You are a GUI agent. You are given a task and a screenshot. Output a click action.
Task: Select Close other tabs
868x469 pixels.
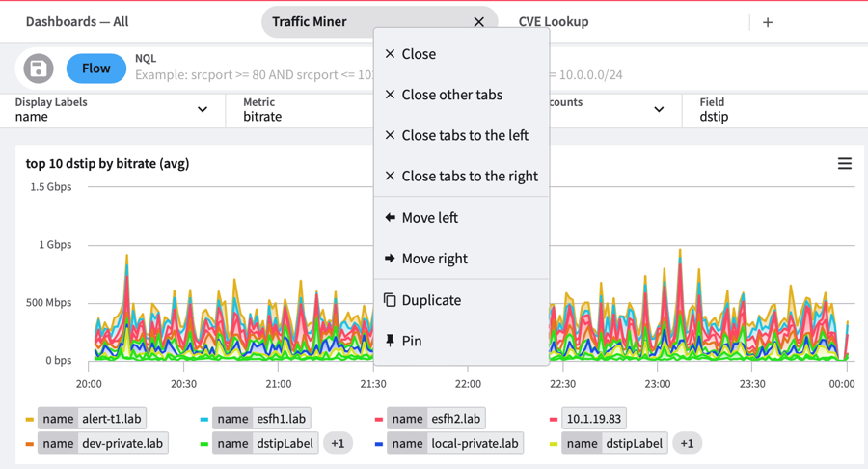451,95
